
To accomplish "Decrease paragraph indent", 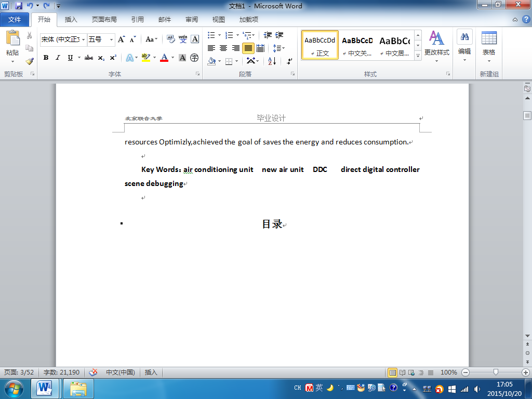I will [x=268, y=35].
